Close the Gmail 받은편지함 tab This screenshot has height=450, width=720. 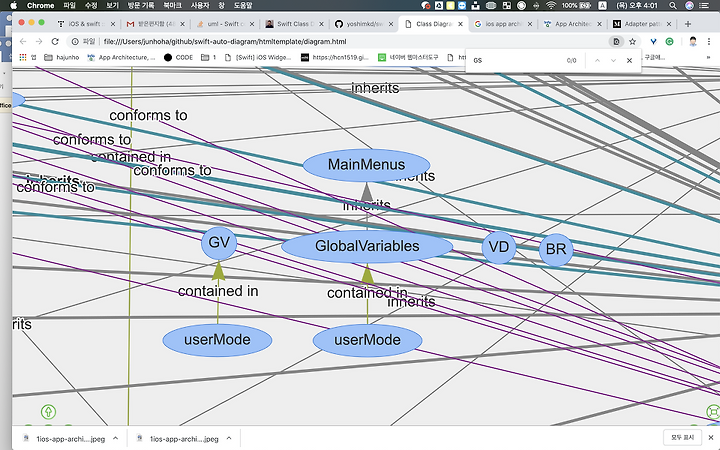182,24
